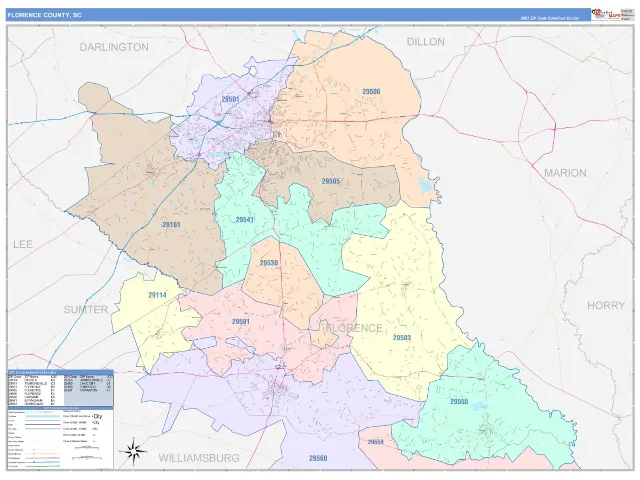The image size is (640, 480).
Task: Select the ZIP code label 29501
Action: (x=231, y=99)
